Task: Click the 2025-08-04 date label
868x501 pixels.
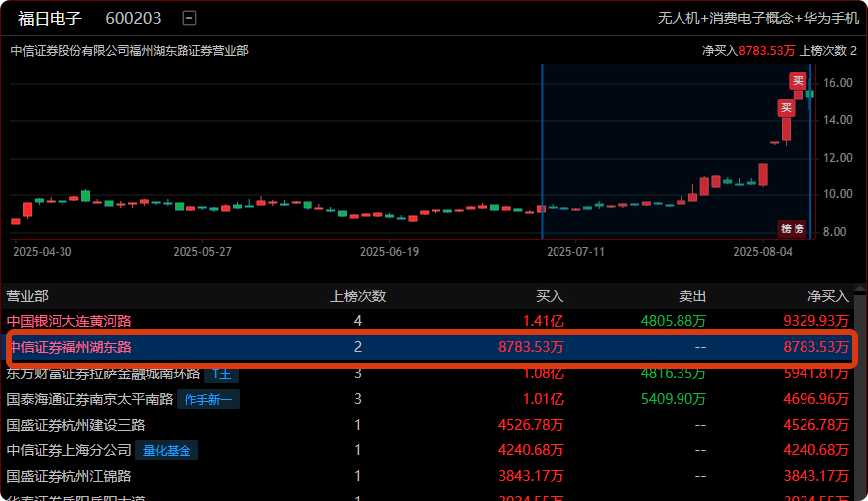Action: (x=763, y=252)
